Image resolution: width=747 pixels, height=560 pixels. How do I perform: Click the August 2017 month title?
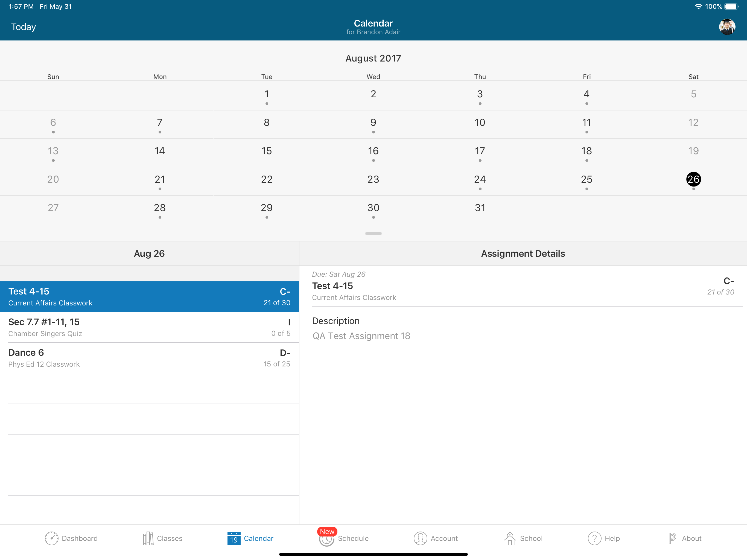(x=373, y=59)
